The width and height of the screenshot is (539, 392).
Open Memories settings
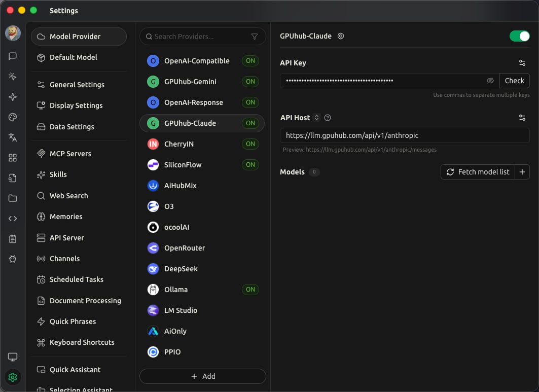(79, 217)
